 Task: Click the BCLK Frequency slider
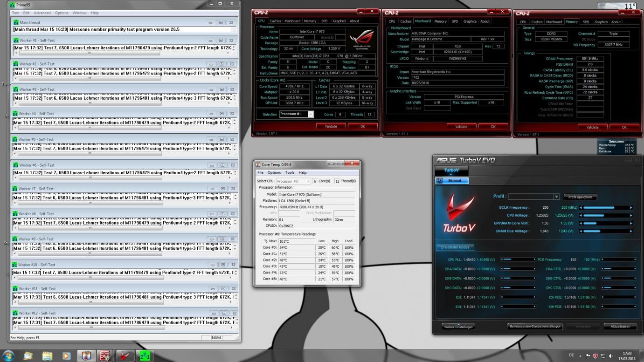pyautogui.click(x=606, y=208)
